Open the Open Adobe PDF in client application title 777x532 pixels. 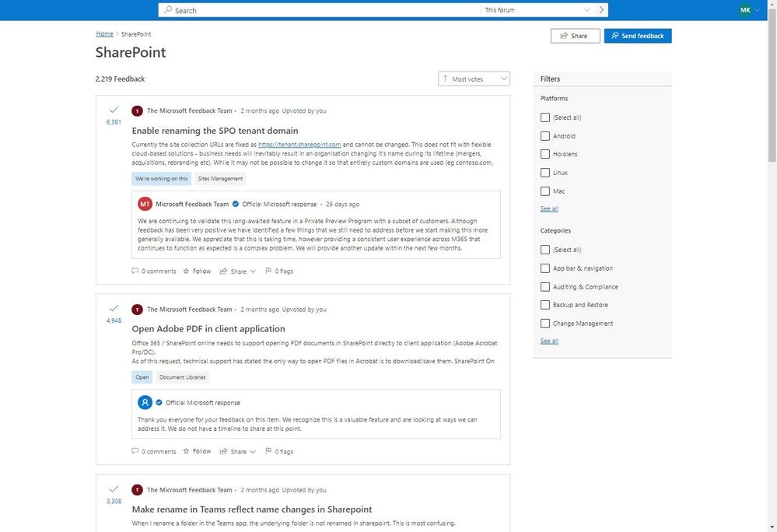click(x=208, y=329)
